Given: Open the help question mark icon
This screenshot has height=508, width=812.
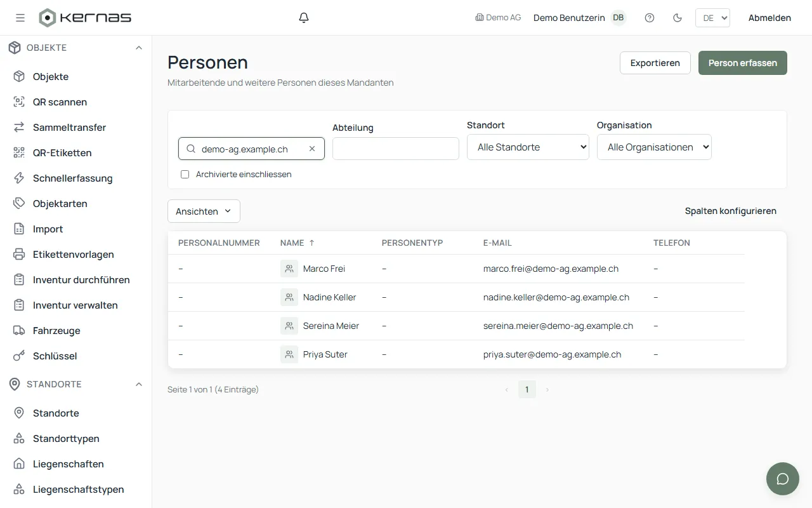Looking at the screenshot, I should (x=650, y=18).
